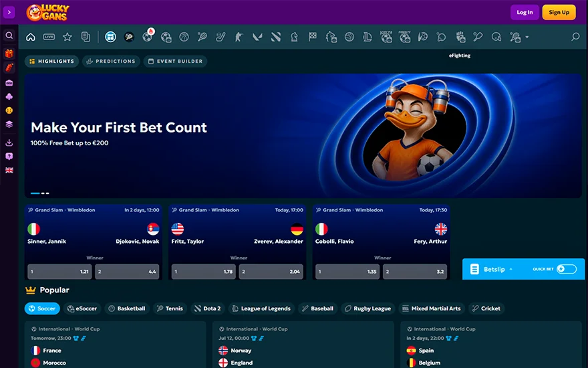Image resolution: width=588 pixels, height=368 pixels.
Task: Bet on Sinner at odds 1.21
Action: coord(59,272)
